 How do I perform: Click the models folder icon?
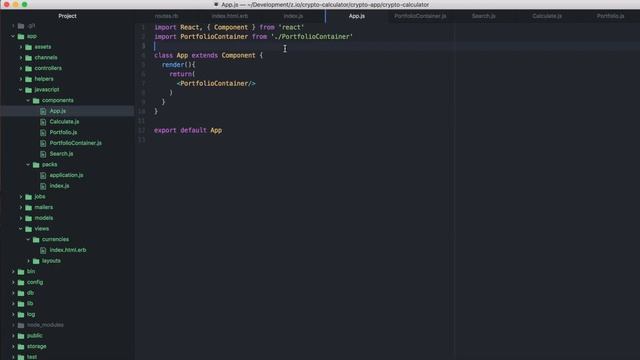click(29, 218)
